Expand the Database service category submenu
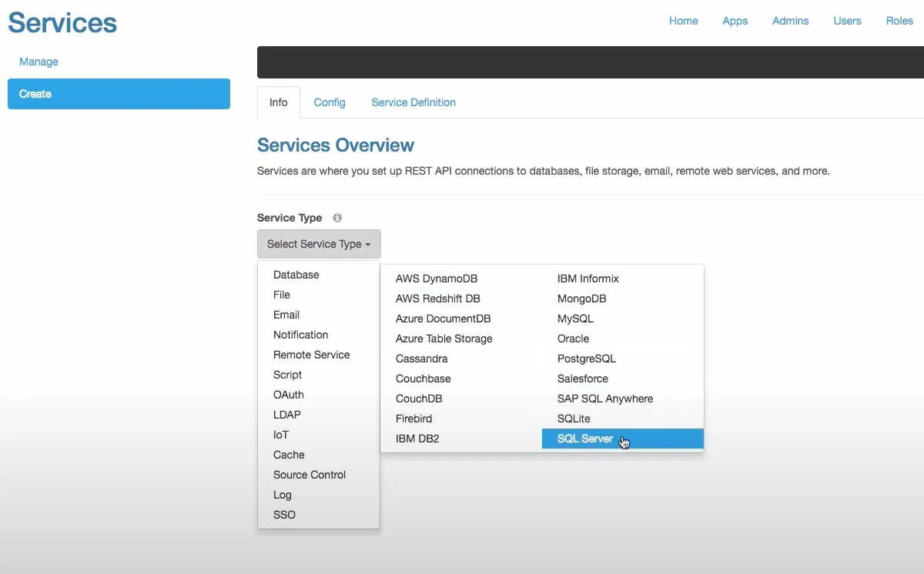Screen dimensions: 924x574 coord(296,275)
